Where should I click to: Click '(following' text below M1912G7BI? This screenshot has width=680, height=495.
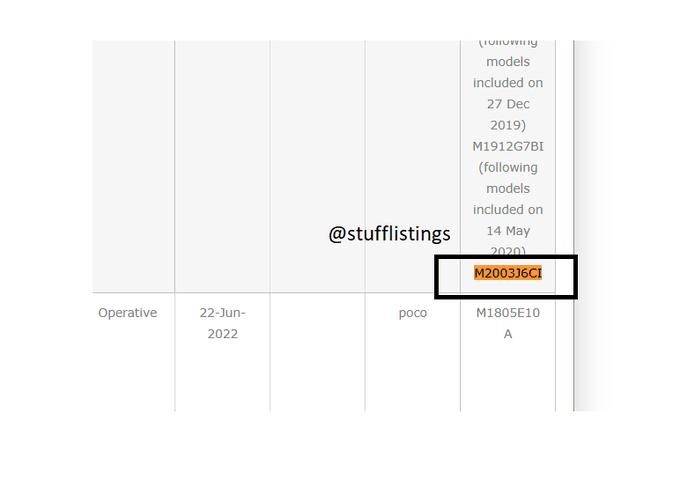point(508,167)
